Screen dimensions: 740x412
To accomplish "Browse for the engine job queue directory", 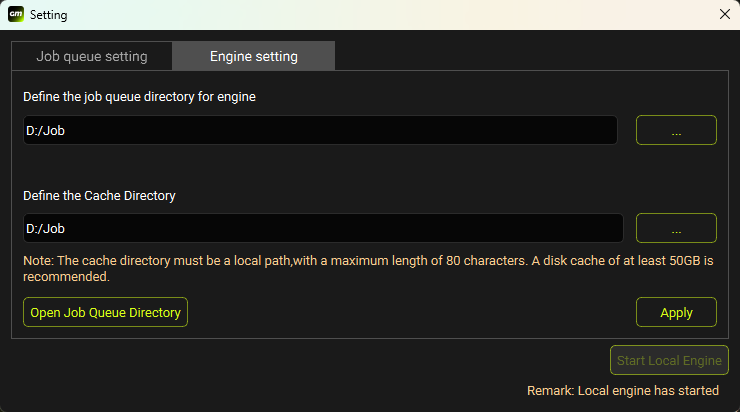I will (676, 130).
